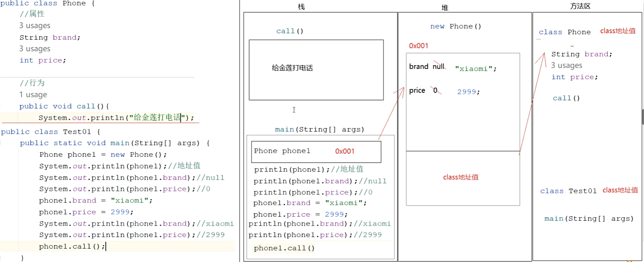The height and width of the screenshot is (262, 644).
Task: Click the 'phone1.call();' line in code editor
Action: click(72, 246)
